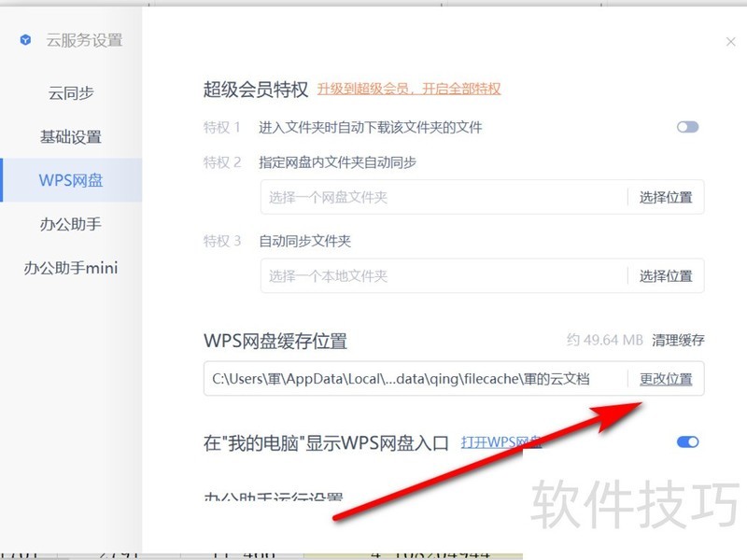Click 选择位置 for the local sync folder
Screen dimensions: 747x560
coord(666,275)
